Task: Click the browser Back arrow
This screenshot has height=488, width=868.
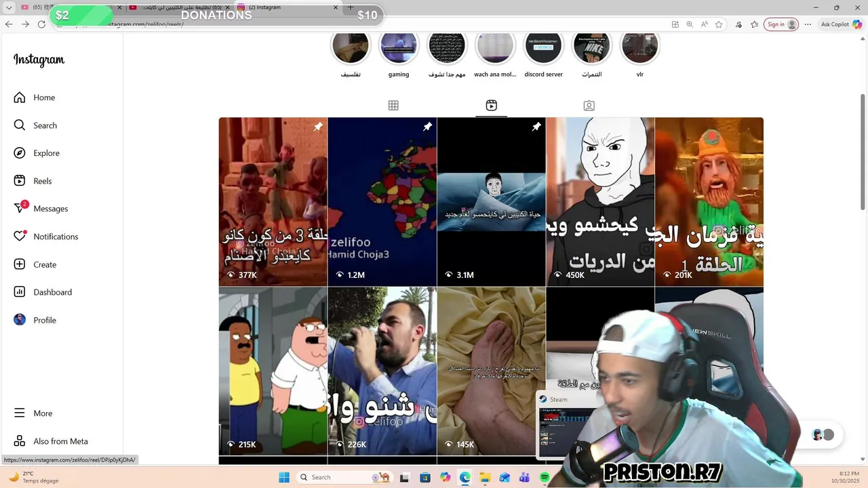Action: [9, 24]
